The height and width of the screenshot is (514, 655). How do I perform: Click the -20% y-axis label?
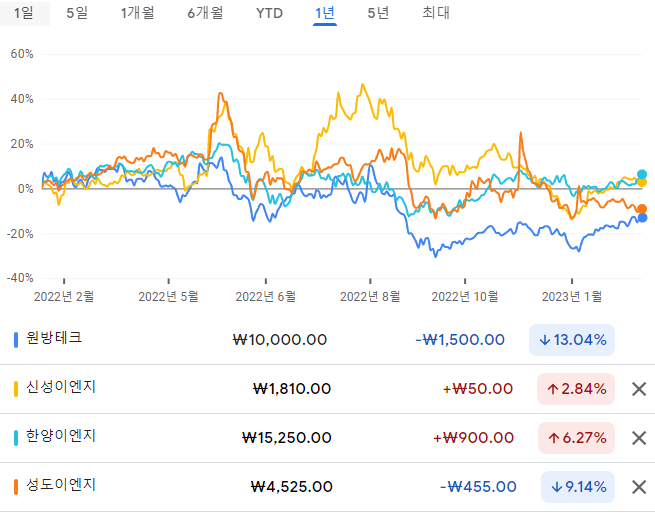click(x=20, y=234)
